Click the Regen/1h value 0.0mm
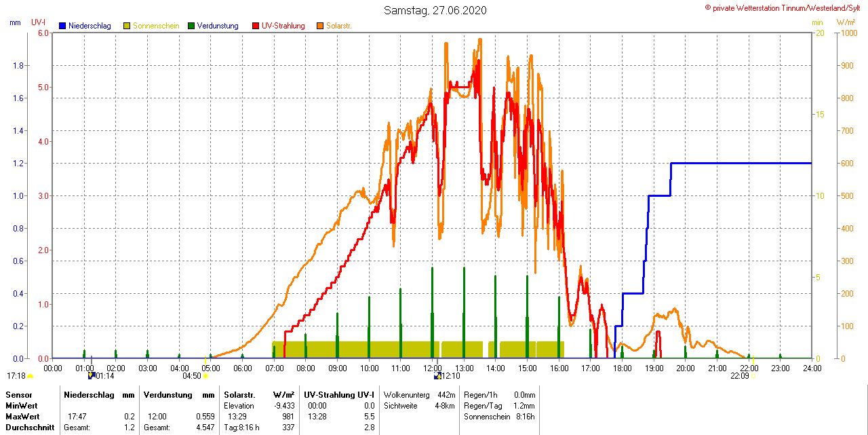This screenshot has width=868, height=435. click(524, 395)
